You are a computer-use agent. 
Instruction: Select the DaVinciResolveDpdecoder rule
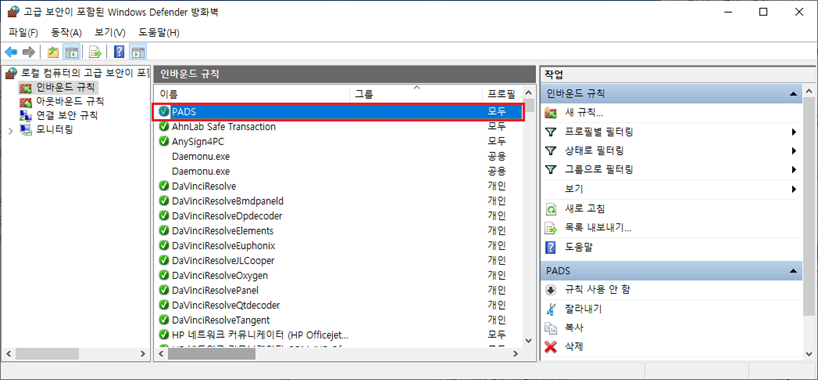pyautogui.click(x=338, y=216)
